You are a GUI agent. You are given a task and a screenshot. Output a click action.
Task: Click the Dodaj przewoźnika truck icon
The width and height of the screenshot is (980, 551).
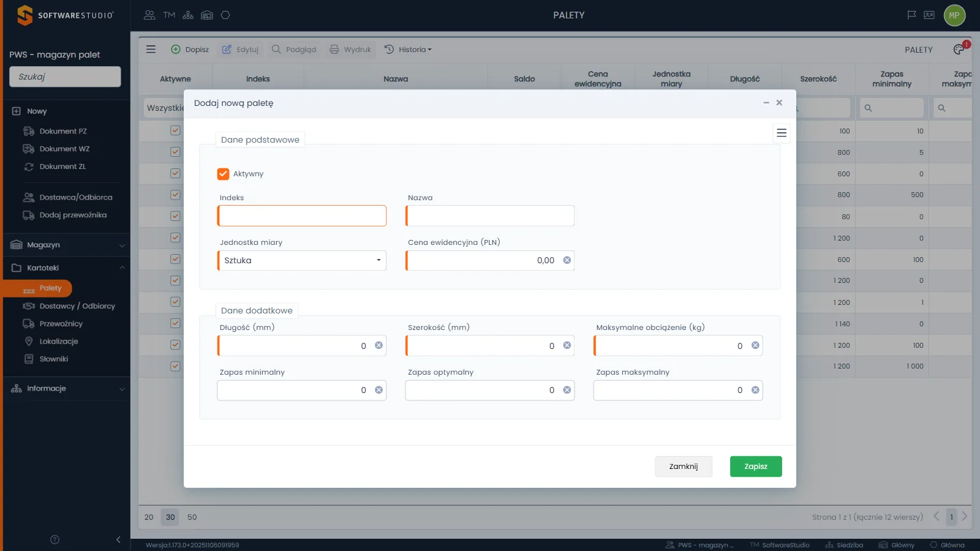tap(29, 215)
